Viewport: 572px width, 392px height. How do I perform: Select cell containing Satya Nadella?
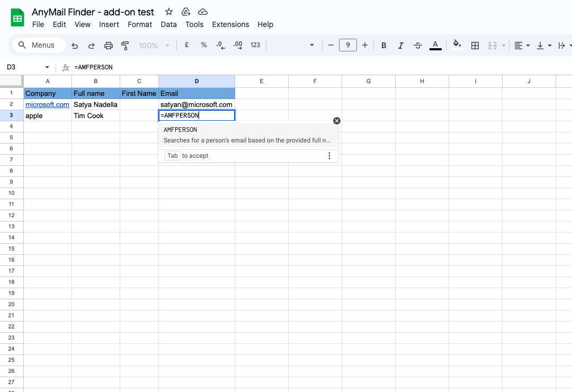tap(95, 105)
